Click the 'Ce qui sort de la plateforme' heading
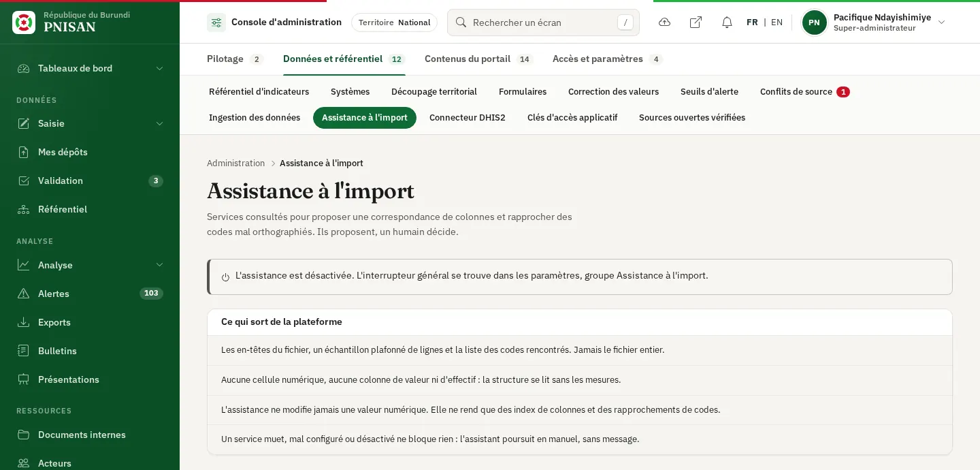Viewport: 980px width, 470px height. click(282, 322)
